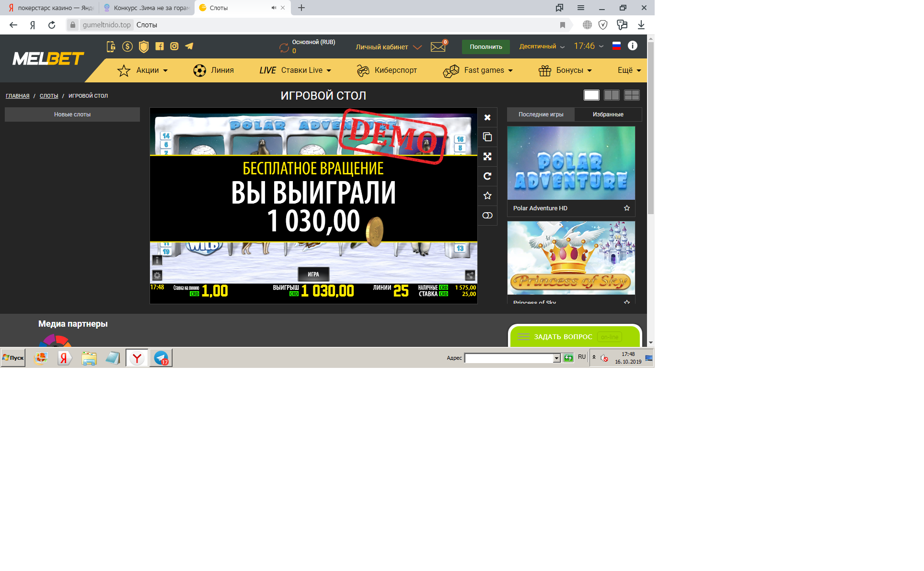This screenshot has width=924, height=571.
Task: Click the RU language indicator in tray
Action: click(x=582, y=357)
